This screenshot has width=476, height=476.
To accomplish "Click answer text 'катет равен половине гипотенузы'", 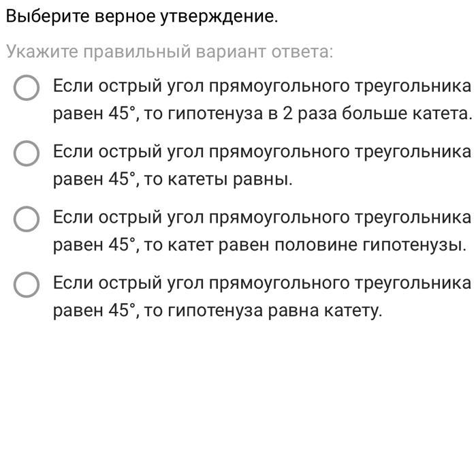I will (x=317, y=245).
